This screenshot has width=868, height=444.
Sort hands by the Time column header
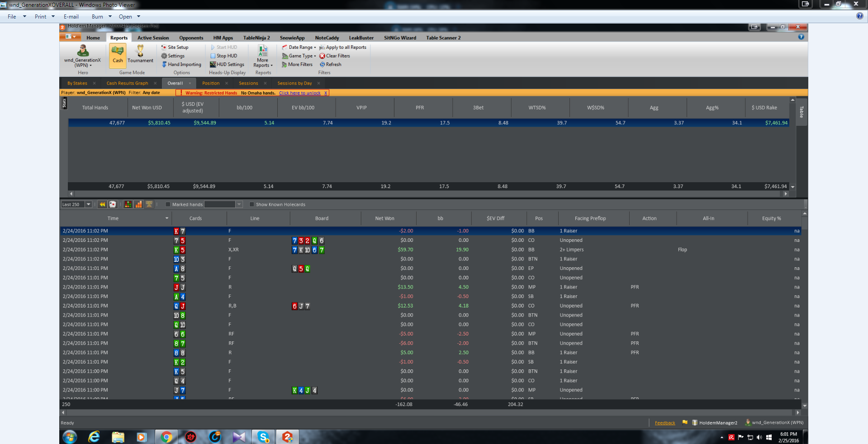113,218
